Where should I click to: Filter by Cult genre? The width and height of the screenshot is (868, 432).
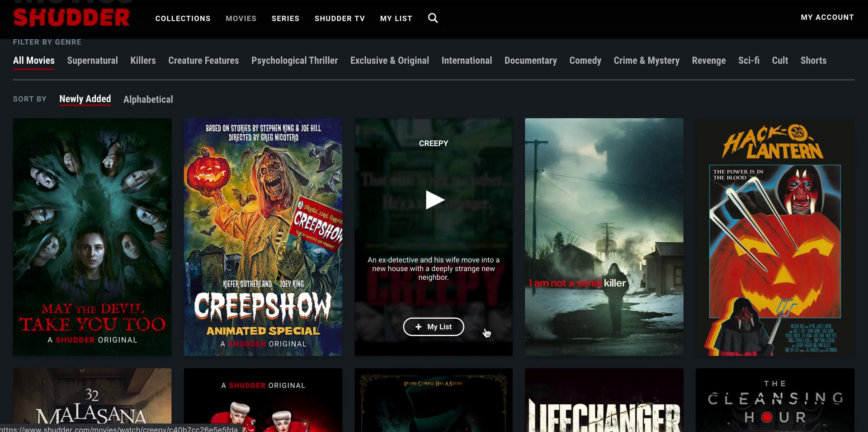pyautogui.click(x=780, y=61)
